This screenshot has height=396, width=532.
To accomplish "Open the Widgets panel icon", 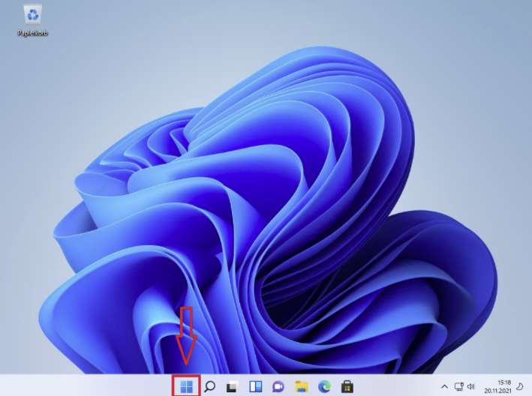I will coord(255,386).
